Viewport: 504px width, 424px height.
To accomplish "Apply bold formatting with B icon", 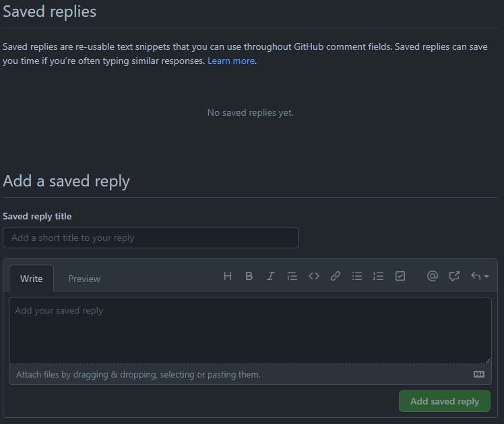I will [x=249, y=276].
